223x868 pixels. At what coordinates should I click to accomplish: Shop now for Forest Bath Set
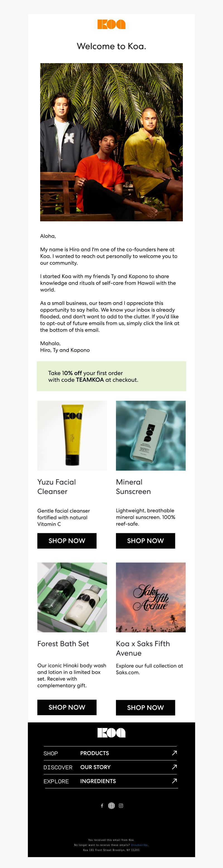click(x=67, y=707)
